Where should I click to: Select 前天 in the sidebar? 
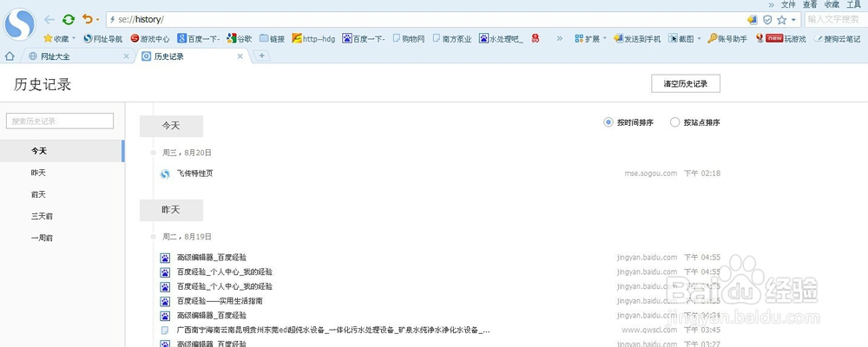click(x=62, y=194)
